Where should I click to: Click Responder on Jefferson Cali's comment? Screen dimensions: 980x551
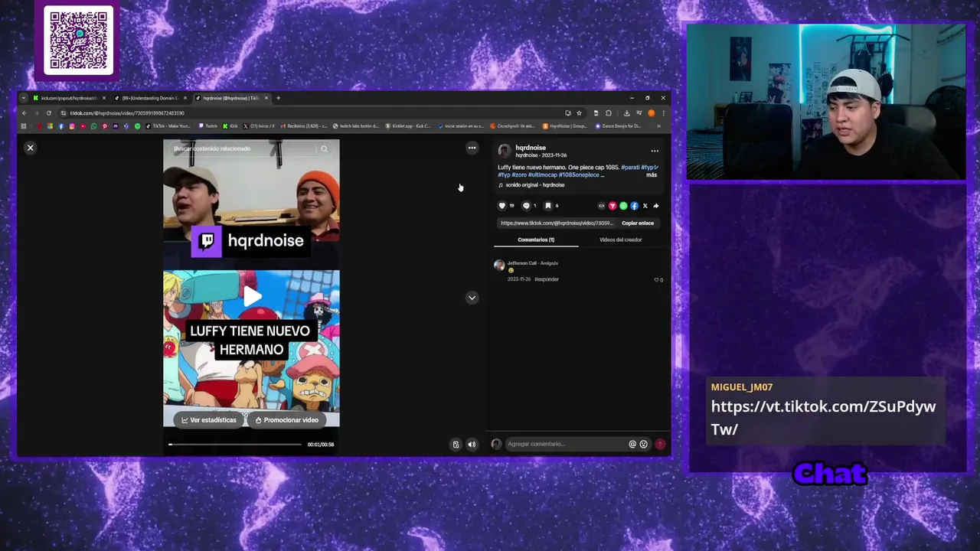[547, 279]
